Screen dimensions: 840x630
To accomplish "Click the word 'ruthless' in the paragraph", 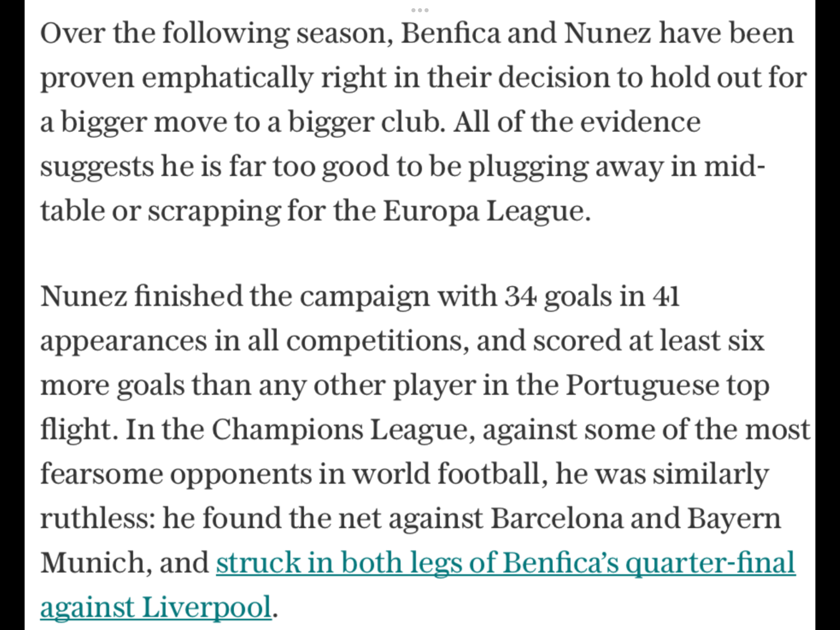I will point(94,518).
